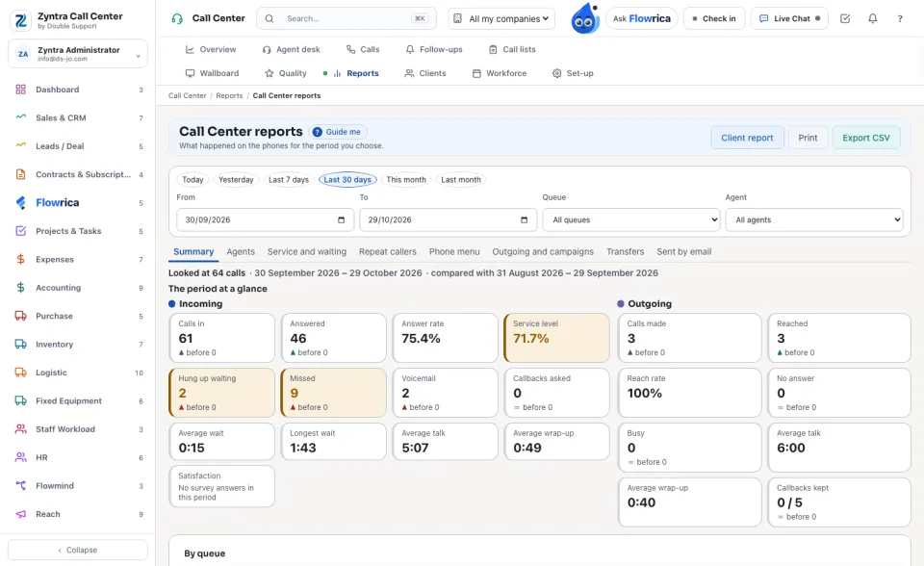Open the Dashboard sidebar icon
The height and width of the screenshot is (566, 924).
click(20, 90)
